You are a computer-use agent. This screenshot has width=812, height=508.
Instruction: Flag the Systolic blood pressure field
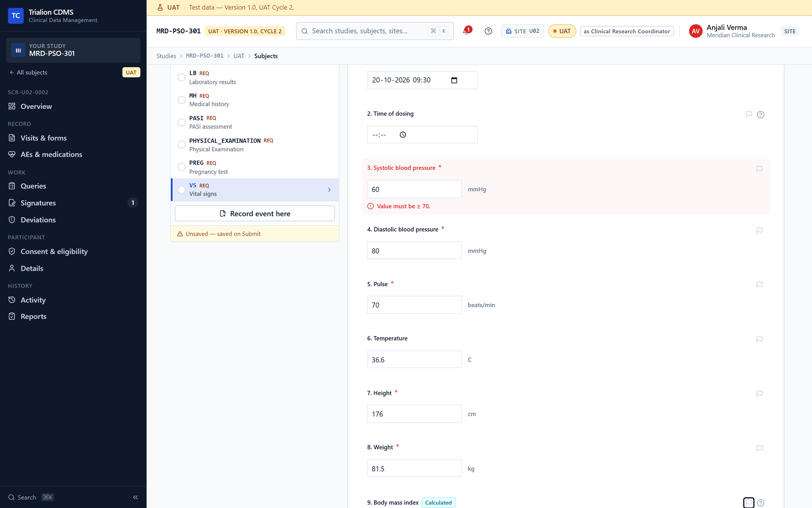(x=759, y=169)
